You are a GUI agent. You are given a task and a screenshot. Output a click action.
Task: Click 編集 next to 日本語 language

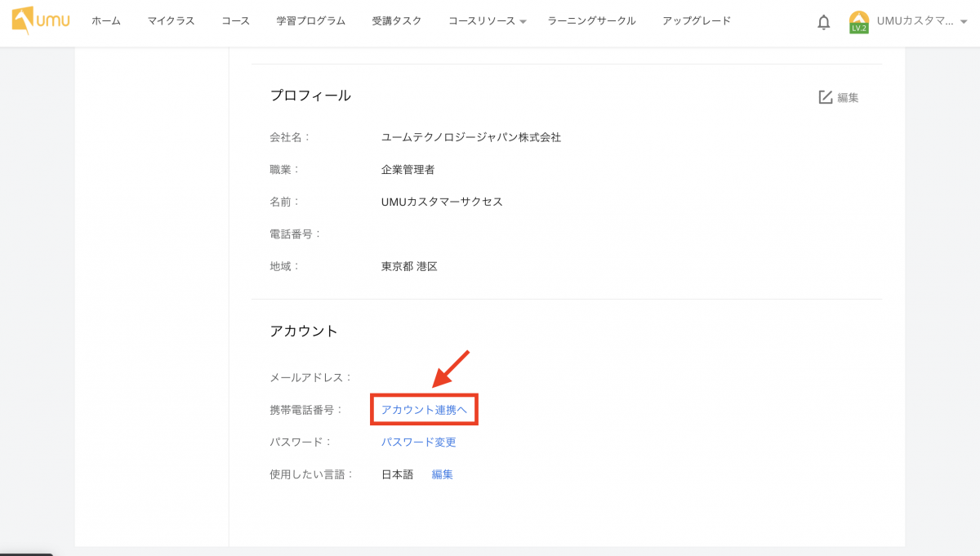(442, 474)
